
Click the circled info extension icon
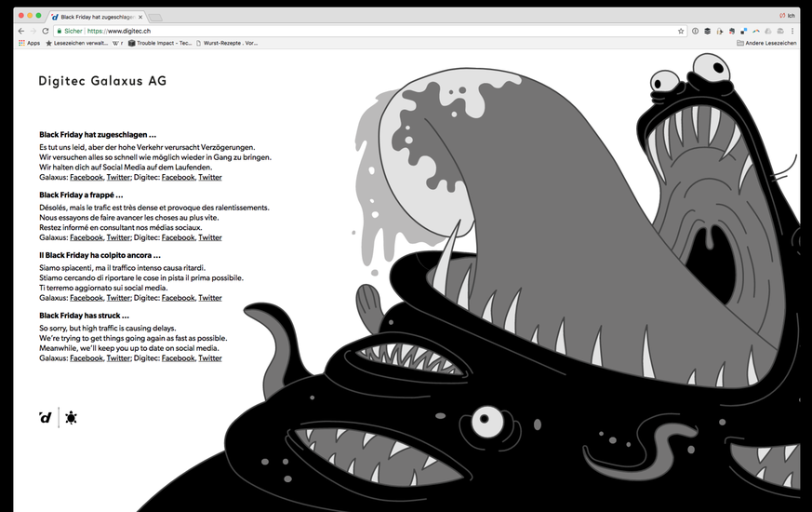[x=695, y=31]
